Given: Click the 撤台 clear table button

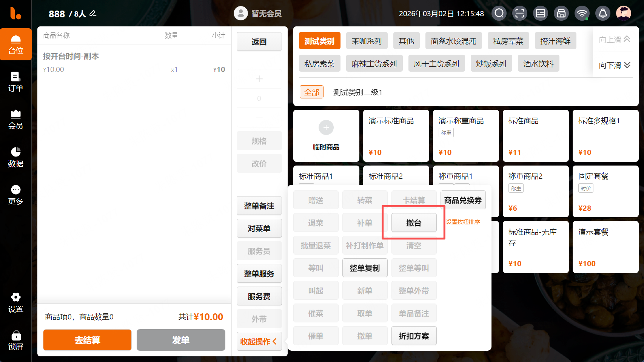Looking at the screenshot, I should pos(414,222).
